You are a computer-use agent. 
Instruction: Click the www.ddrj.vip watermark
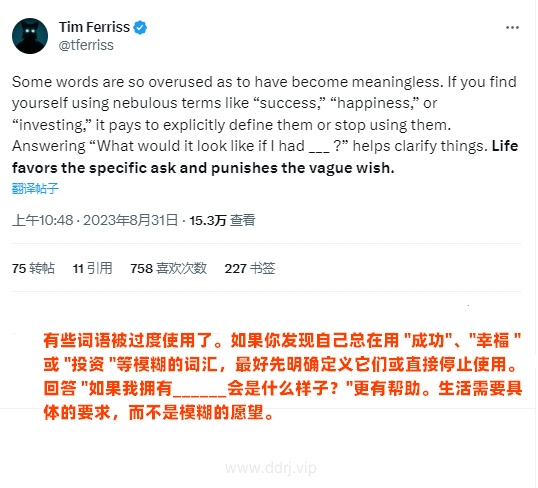click(271, 468)
